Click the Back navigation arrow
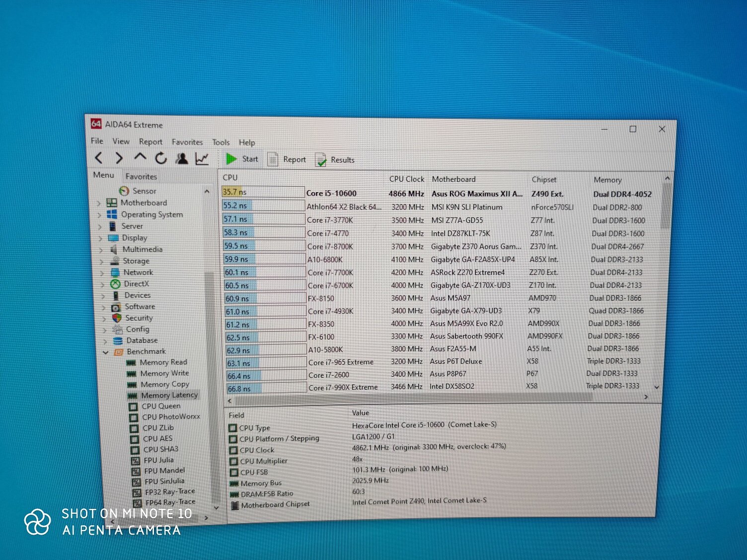747x560 pixels. pos(99,158)
